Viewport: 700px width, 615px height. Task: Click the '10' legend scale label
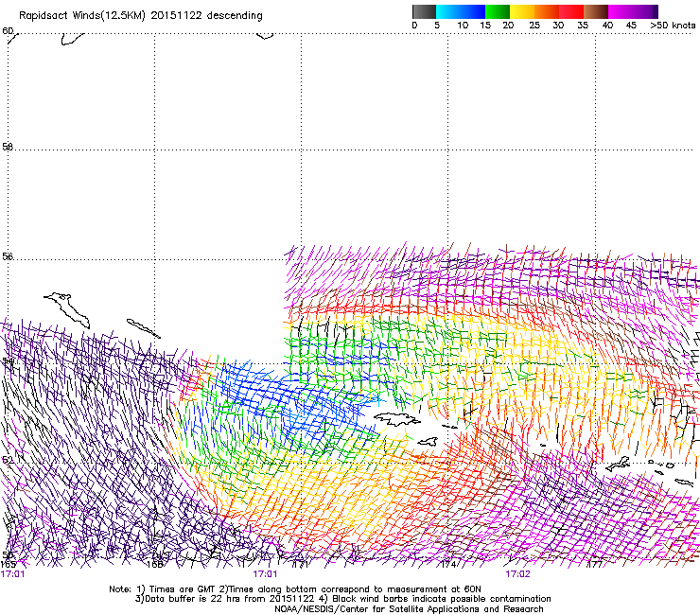(x=463, y=25)
